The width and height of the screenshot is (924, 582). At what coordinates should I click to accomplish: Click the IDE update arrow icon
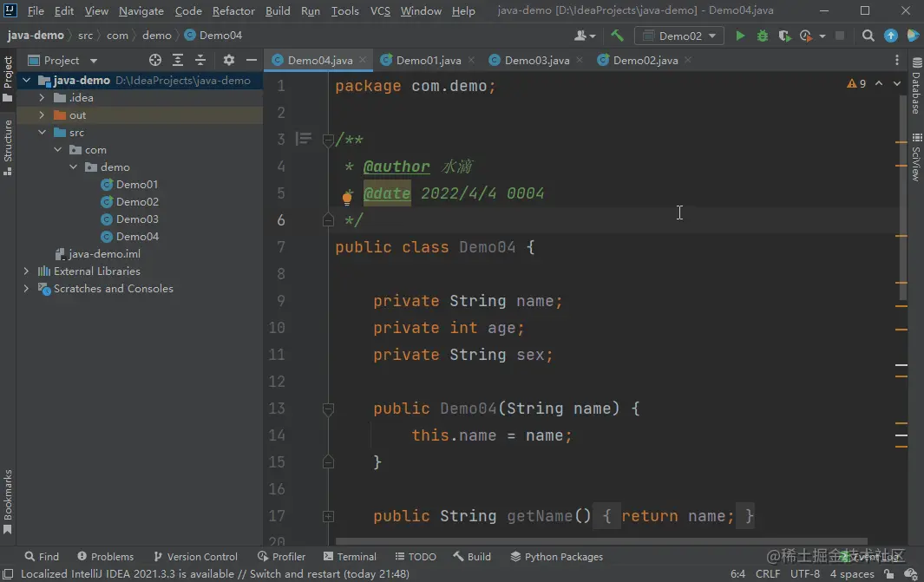pos(891,36)
